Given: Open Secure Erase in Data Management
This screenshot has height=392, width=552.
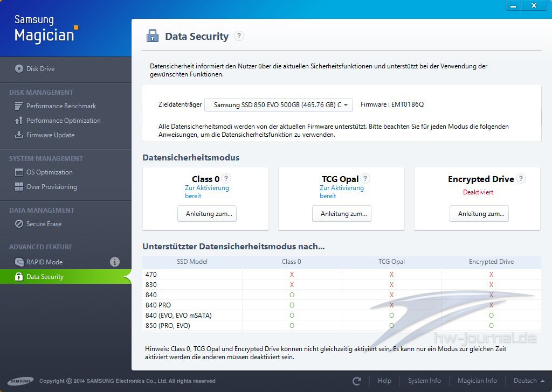Looking at the screenshot, I should (44, 224).
